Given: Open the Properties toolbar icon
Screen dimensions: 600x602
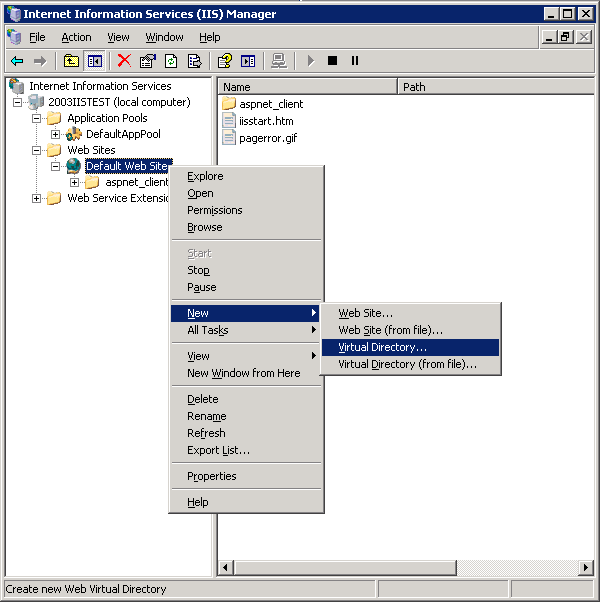Looking at the screenshot, I should pos(148,61).
